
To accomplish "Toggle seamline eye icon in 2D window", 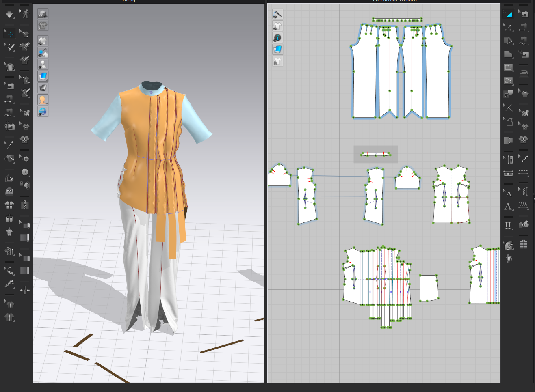I will [x=277, y=14].
